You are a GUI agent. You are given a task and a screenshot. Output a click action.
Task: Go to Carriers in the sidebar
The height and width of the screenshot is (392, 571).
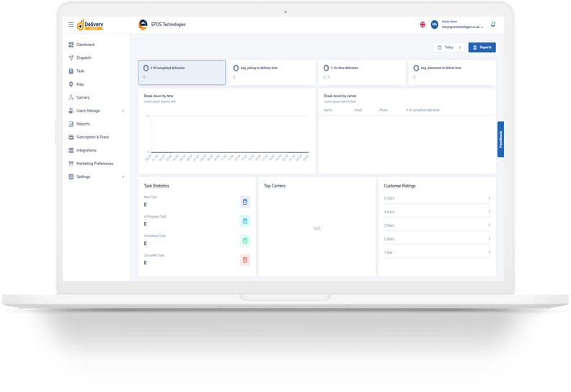83,97
